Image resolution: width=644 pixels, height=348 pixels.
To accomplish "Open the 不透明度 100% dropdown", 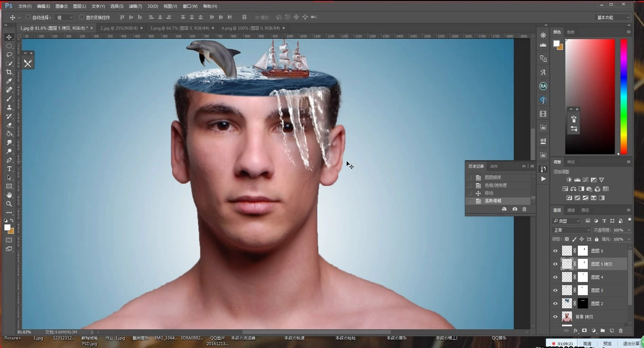I will [x=628, y=230].
